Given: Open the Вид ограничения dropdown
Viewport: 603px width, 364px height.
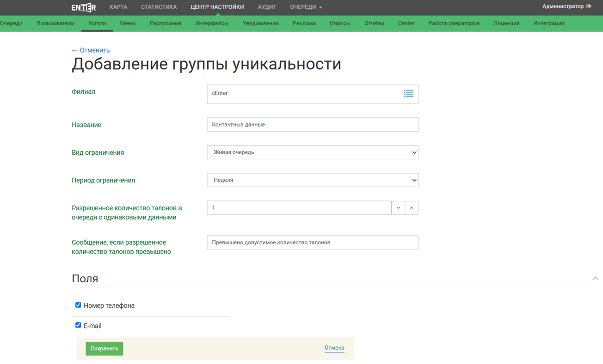Looking at the screenshot, I should (x=313, y=152).
